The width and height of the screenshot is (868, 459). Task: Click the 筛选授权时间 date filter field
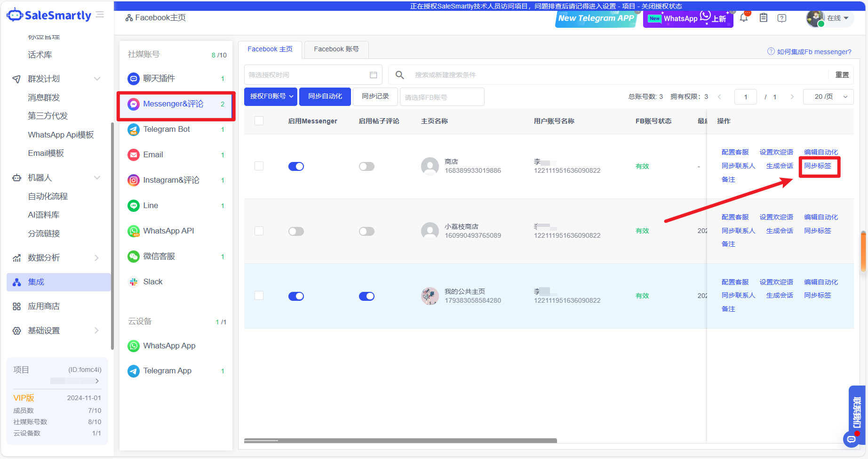point(313,75)
